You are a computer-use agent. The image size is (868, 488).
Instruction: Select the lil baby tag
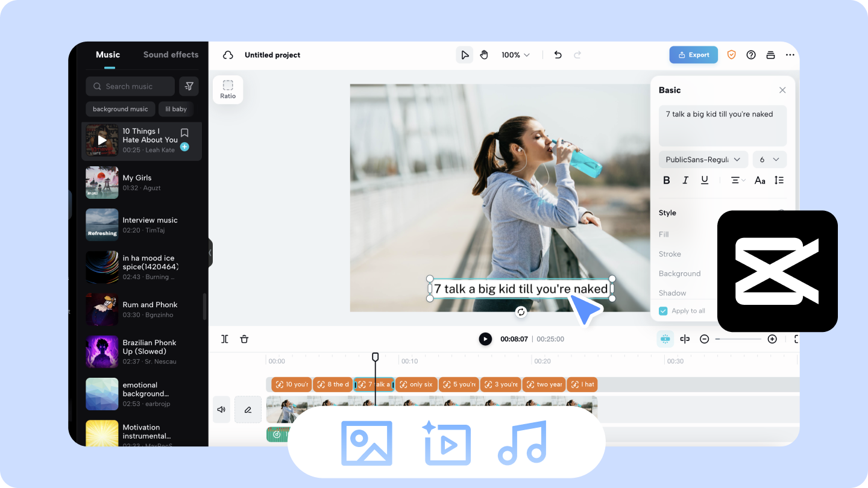click(176, 109)
